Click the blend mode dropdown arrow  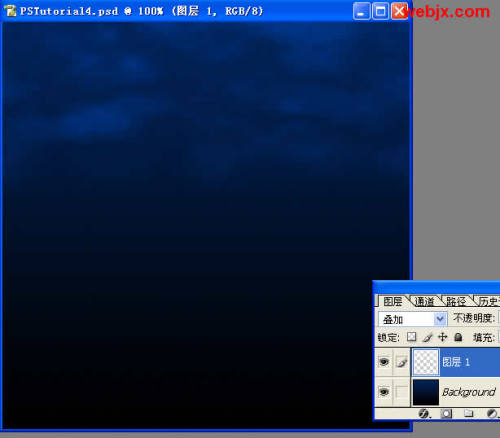440,319
